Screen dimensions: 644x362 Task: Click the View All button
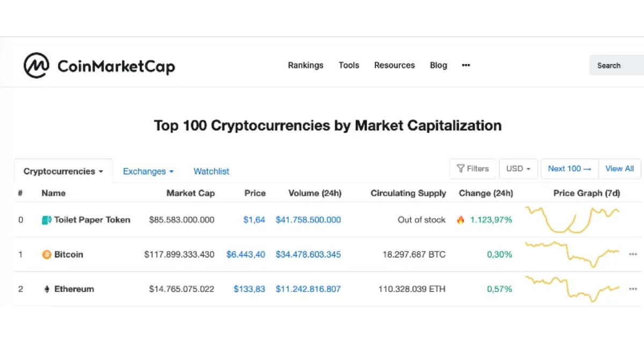point(620,168)
